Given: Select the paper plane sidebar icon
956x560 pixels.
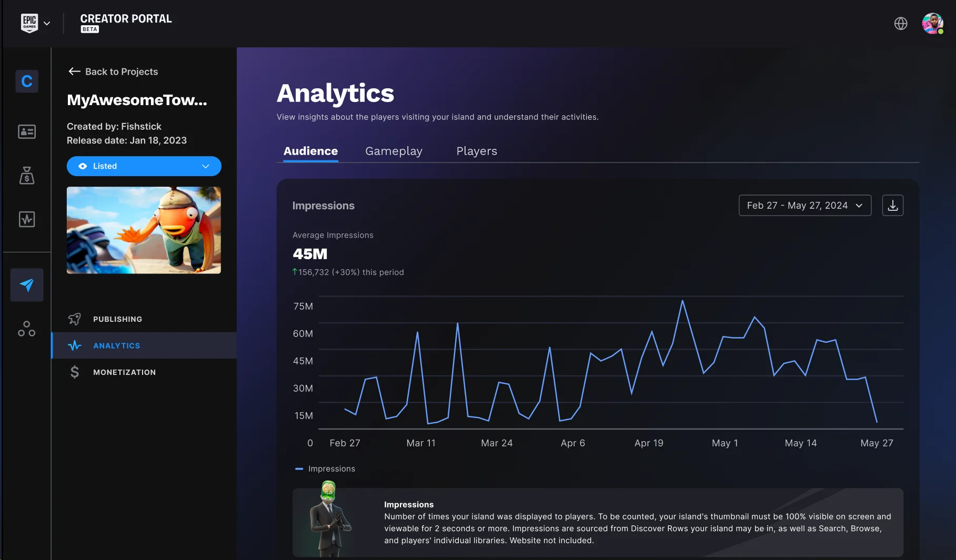Looking at the screenshot, I should [x=27, y=285].
